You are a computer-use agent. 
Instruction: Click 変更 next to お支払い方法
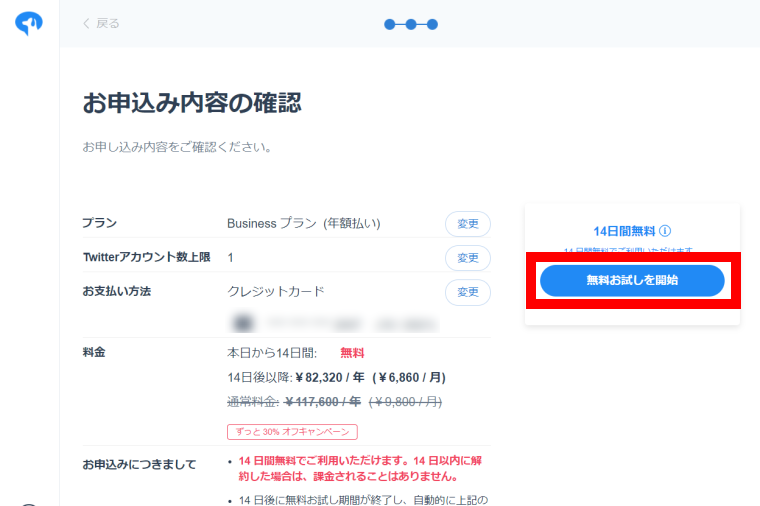click(x=467, y=292)
